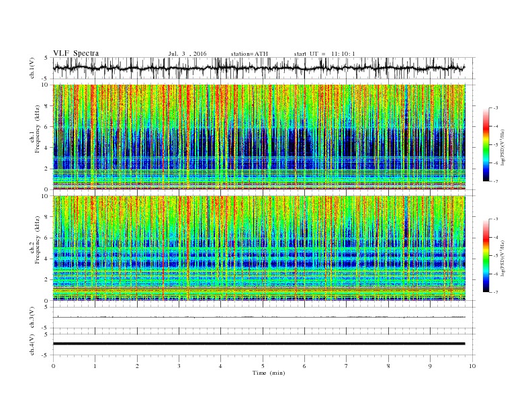
Task: Click the lower PSD color bar
Action: click(486, 255)
